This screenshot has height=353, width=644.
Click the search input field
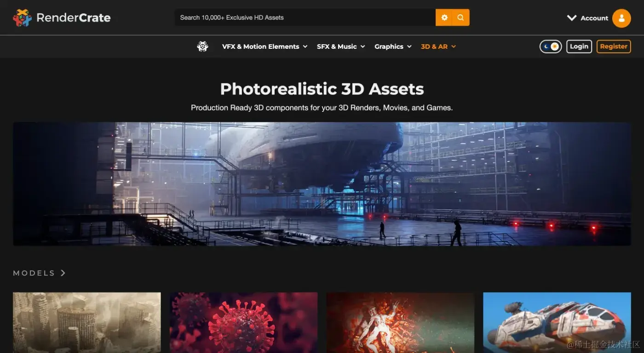[304, 17]
